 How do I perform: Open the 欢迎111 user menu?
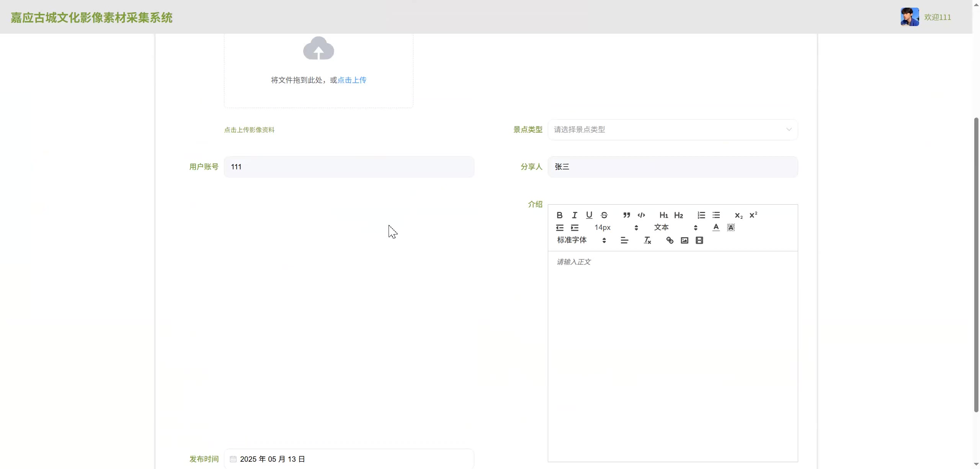(x=937, y=17)
